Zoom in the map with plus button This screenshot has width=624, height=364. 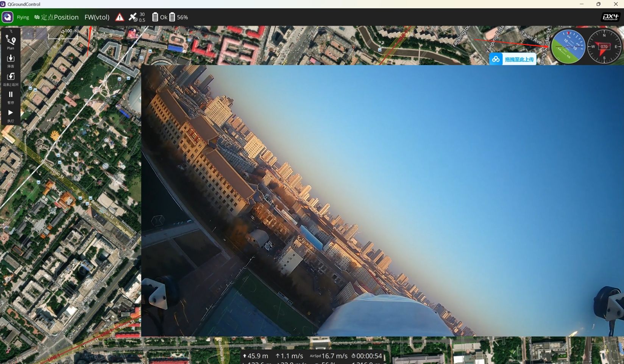tap(28, 34)
